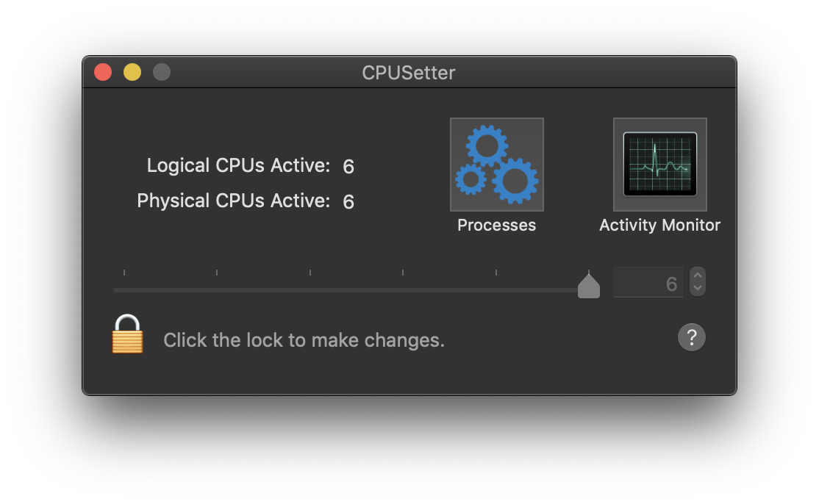Click the CPUSetter title bar text
The image size is (819, 504).
pos(409,73)
